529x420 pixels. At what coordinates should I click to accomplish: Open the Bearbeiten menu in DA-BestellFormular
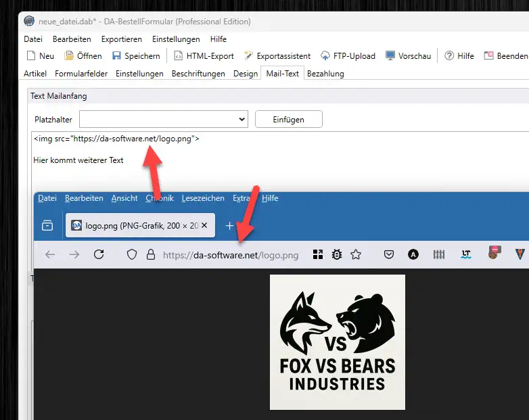coord(72,39)
